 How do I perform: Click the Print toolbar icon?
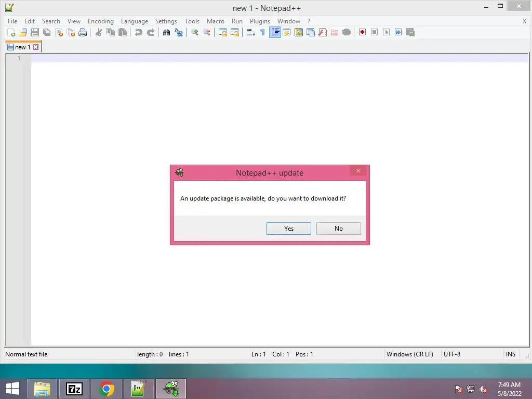click(83, 32)
